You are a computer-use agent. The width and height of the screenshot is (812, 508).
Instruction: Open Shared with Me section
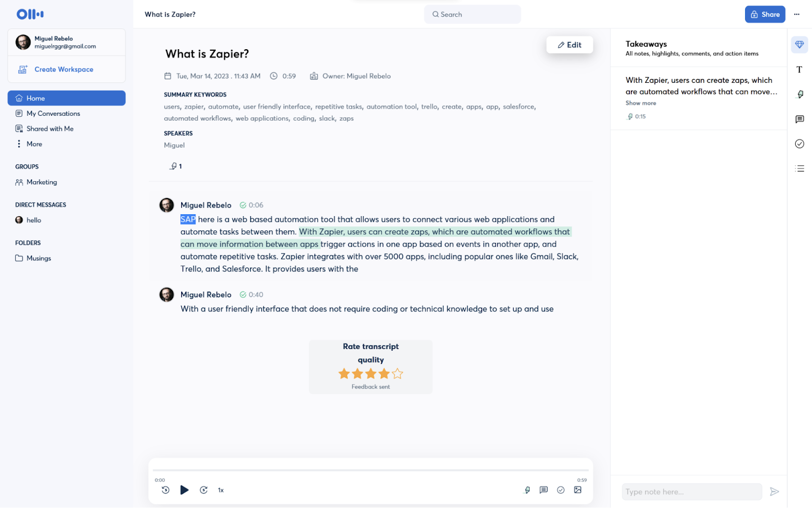[50, 129]
